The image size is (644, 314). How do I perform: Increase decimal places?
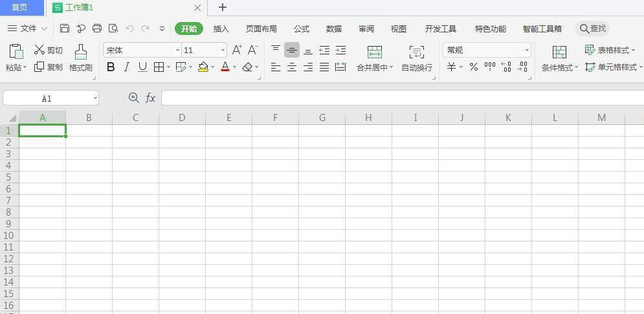tap(506, 67)
